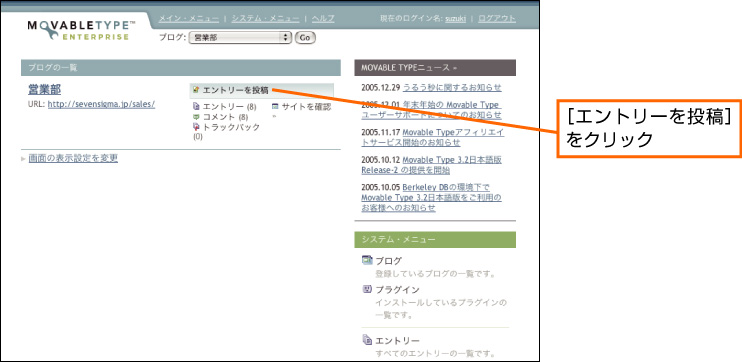Screen dimensions: 742x362
Task: Open the Movable Typeアフィリエイトサービス news link
Action: pos(433,137)
